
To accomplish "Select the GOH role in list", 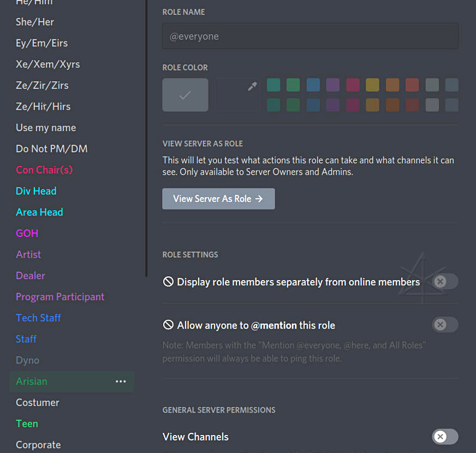I will (x=27, y=233).
